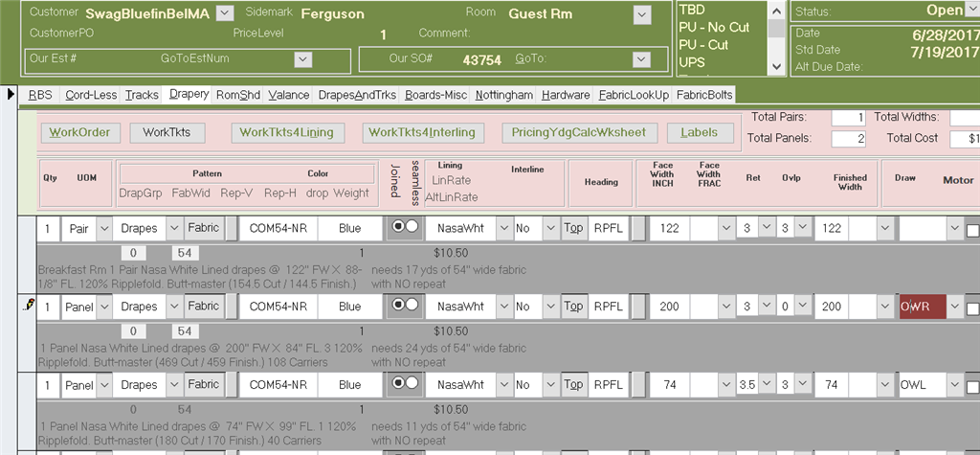This screenshot has width=980, height=455.
Task: Open the Draw dropdown showing OWR
Action: (954, 307)
